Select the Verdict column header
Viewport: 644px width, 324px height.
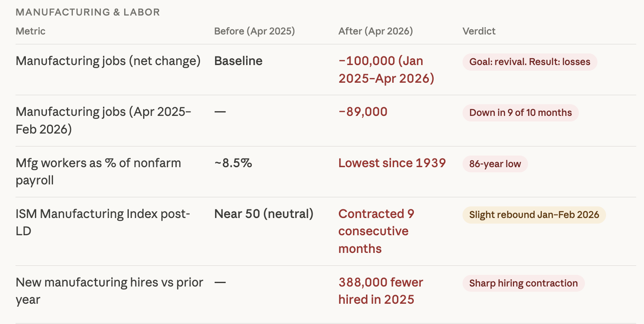click(479, 31)
